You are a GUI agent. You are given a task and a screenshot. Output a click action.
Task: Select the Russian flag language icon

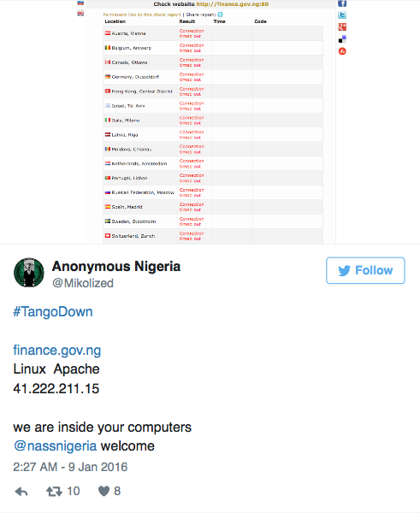click(80, 3)
